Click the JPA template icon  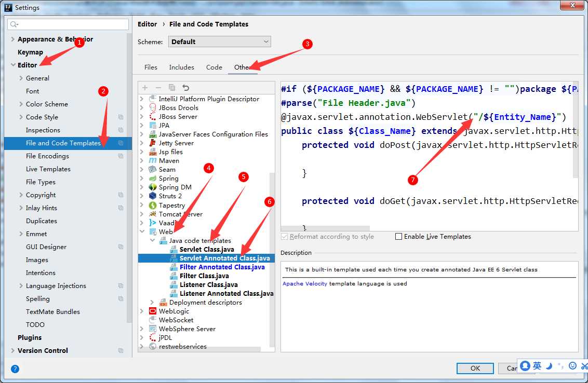(153, 125)
